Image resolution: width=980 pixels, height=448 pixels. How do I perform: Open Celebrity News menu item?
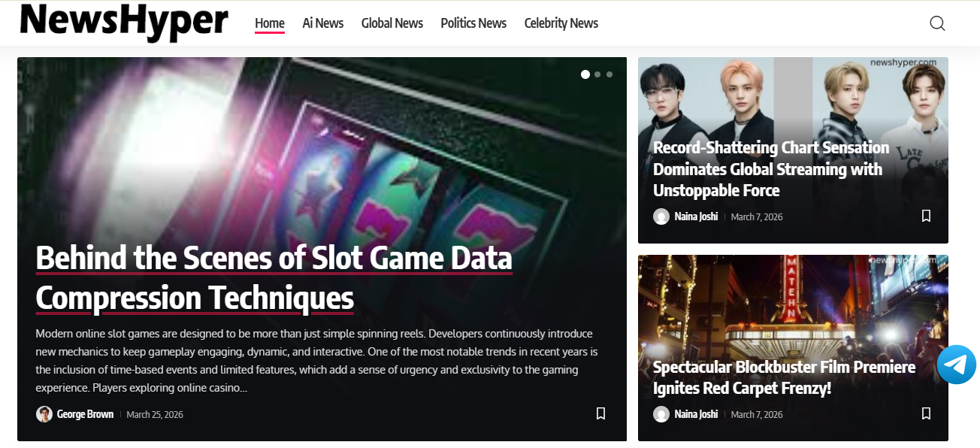click(561, 23)
